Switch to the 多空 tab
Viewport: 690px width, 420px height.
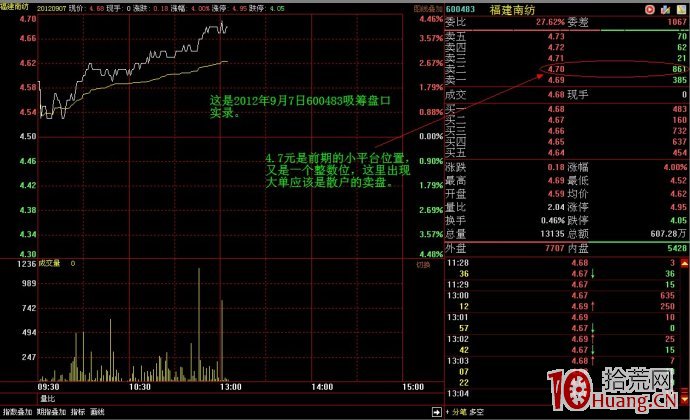(x=476, y=412)
